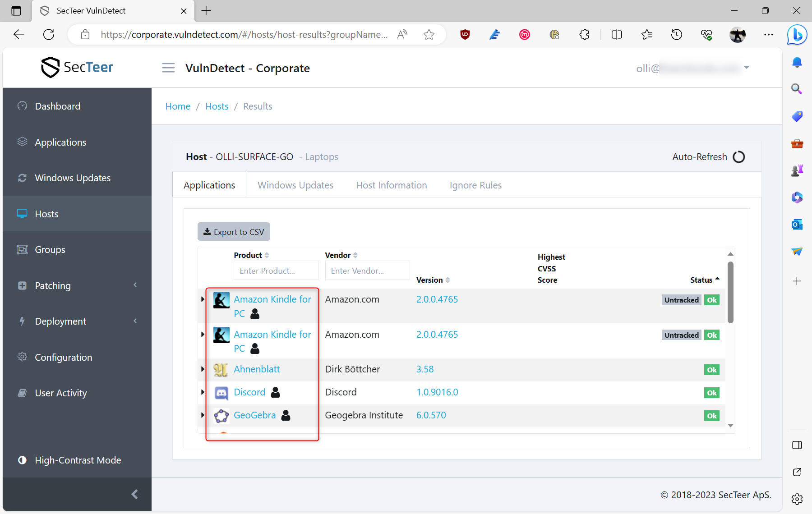812x514 pixels.
Task: Click the Discord app icon in table
Action: click(221, 393)
